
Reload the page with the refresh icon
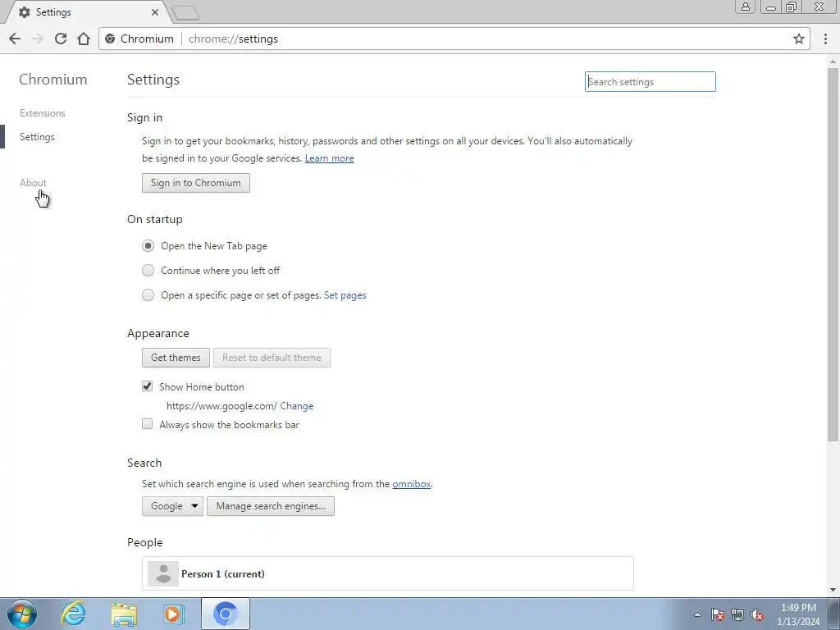click(61, 39)
